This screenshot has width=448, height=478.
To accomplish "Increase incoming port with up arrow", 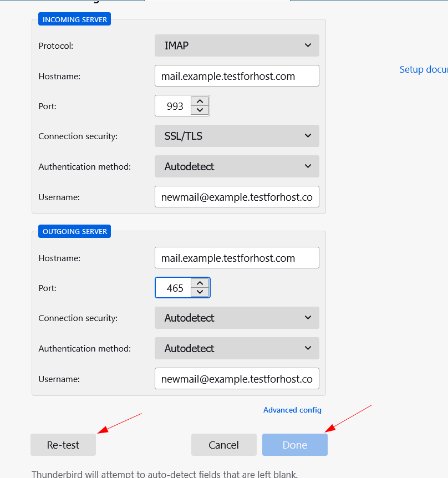I will [200, 101].
